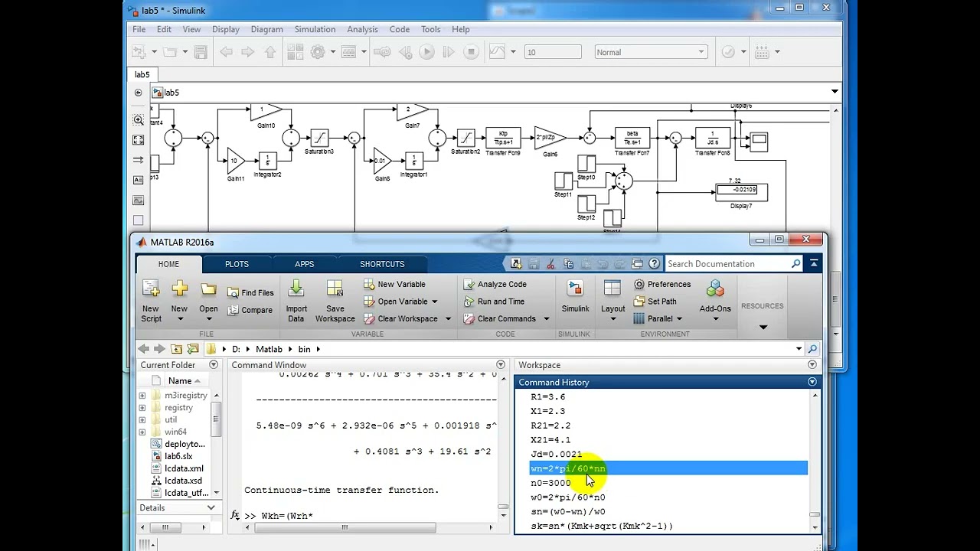Open the Command History panel actions menu
Screen dimensions: 980x551
[812, 382]
